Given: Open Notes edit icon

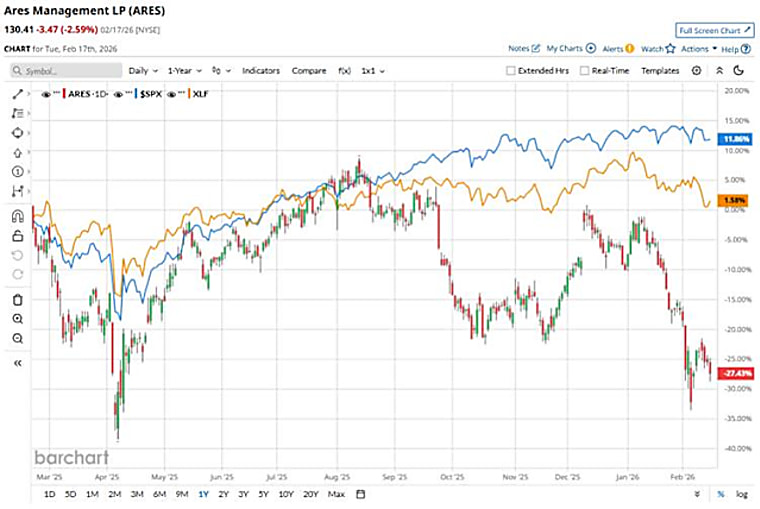Looking at the screenshot, I should tap(536, 48).
